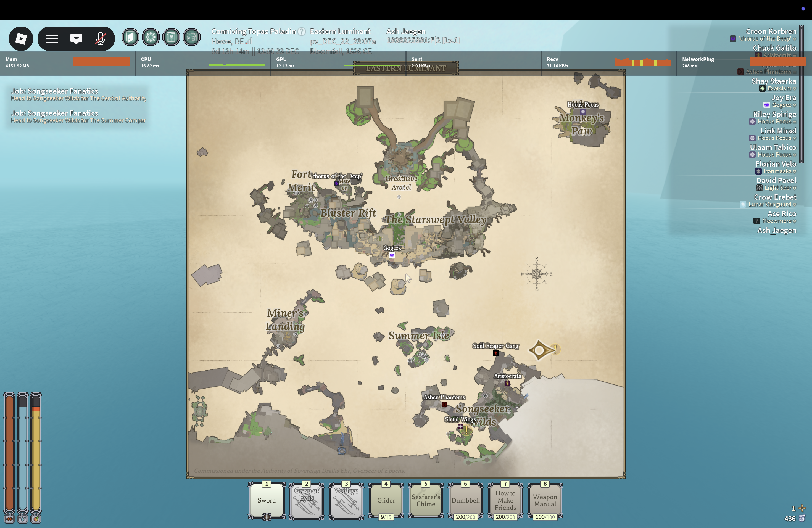Click the help question mark near Paladin
Image resolution: width=812 pixels, height=528 pixels.
pyautogui.click(x=302, y=32)
